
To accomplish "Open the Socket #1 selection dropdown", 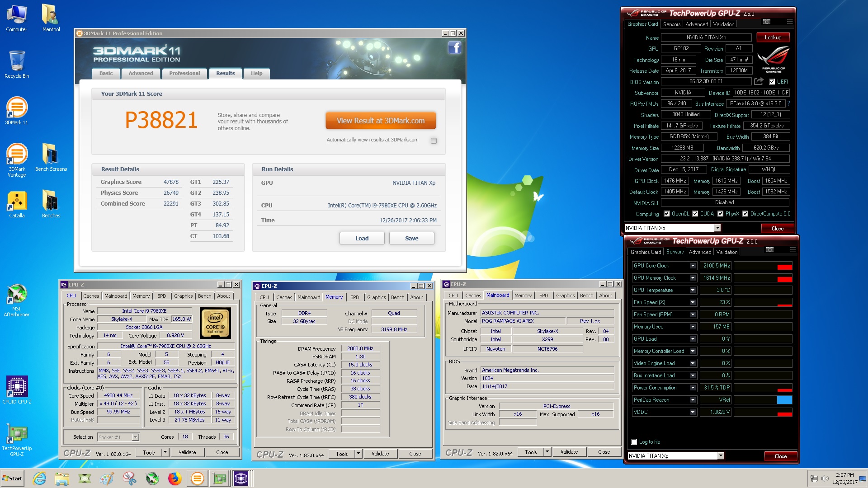I will point(135,437).
